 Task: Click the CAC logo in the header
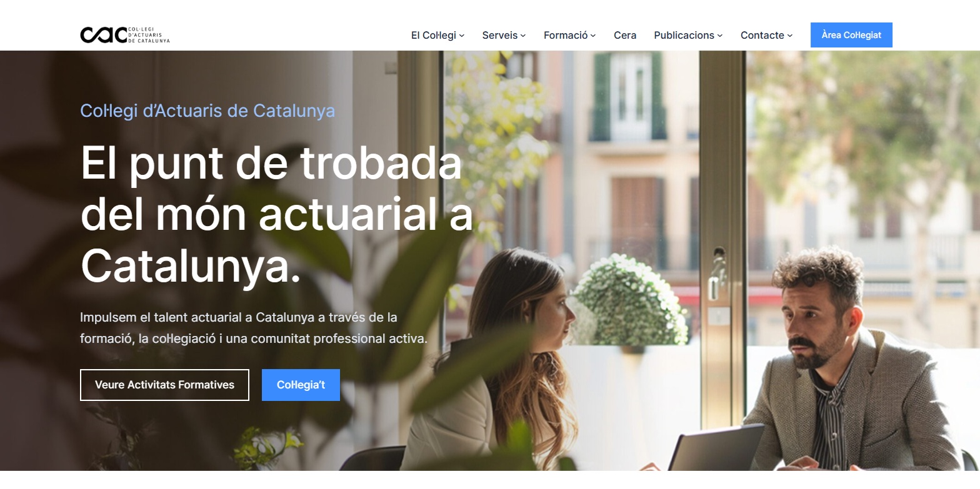coord(125,35)
